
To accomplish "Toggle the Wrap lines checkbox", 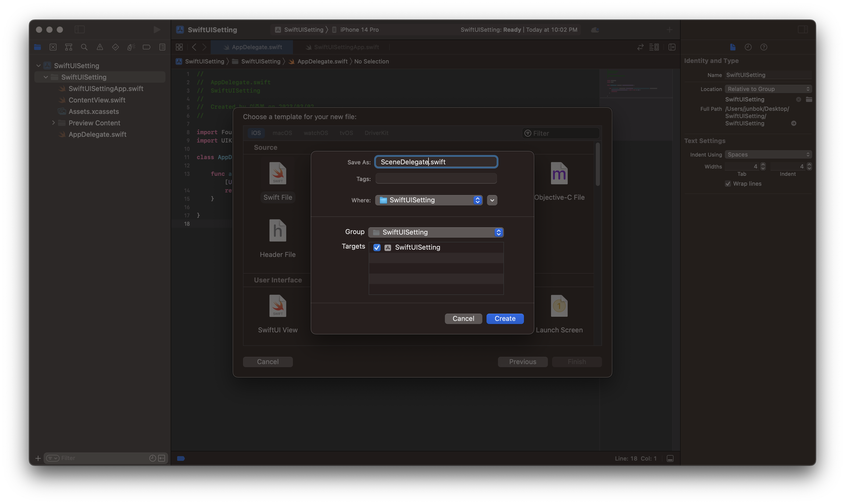I will pos(728,184).
